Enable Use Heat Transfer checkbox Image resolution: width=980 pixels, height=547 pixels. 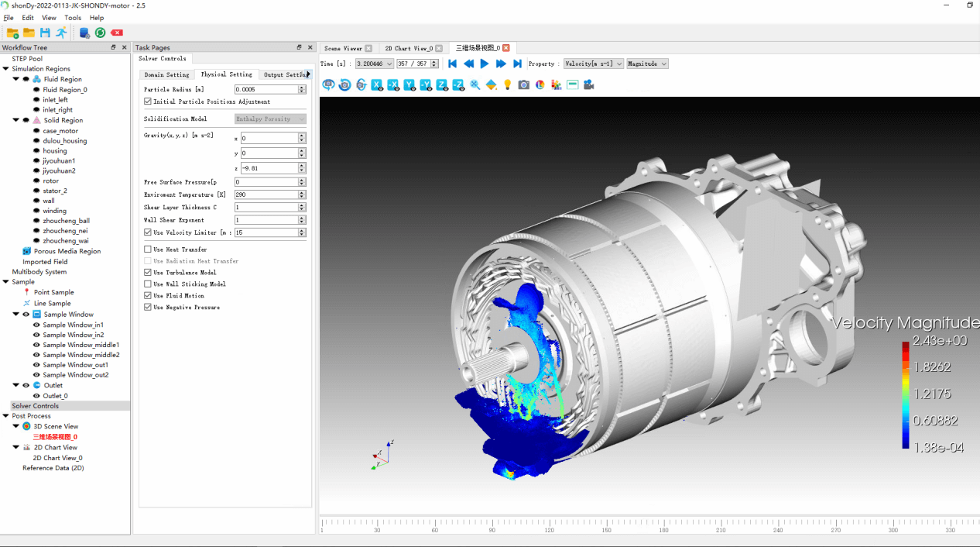(148, 249)
